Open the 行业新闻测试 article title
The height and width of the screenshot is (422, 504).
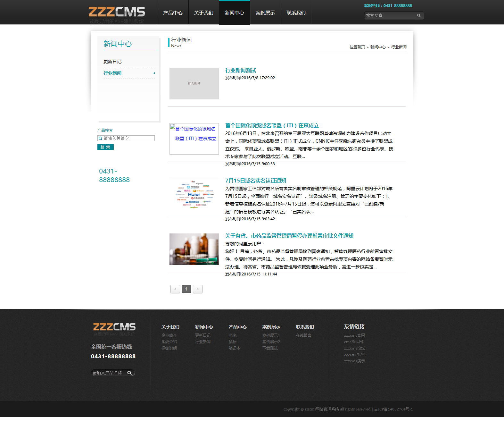(x=241, y=71)
